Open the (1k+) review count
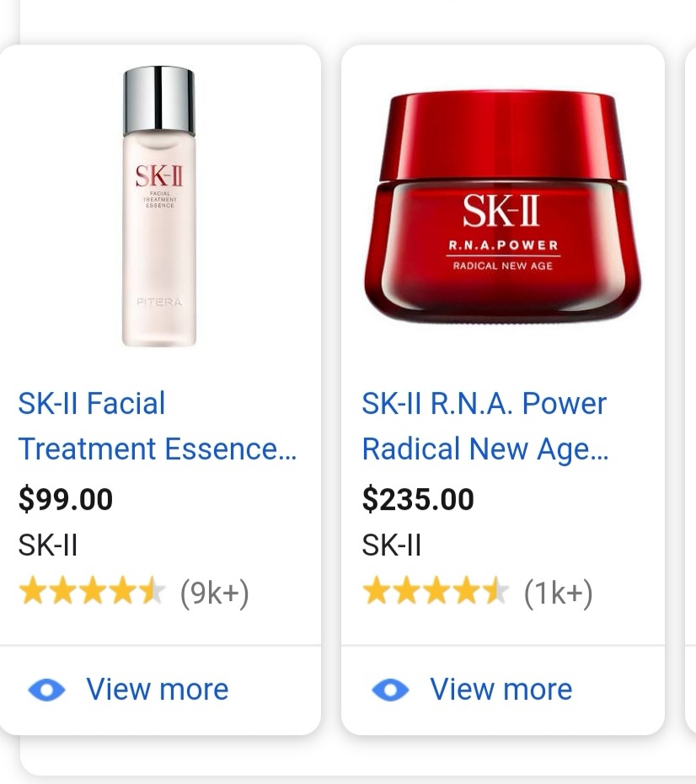The height and width of the screenshot is (784, 696). click(559, 593)
